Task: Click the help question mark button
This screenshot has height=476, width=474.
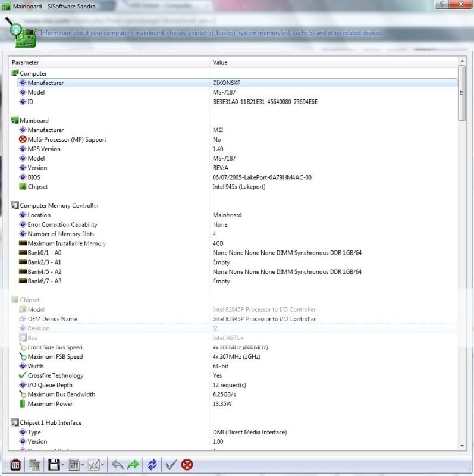Action: [x=441, y=4]
